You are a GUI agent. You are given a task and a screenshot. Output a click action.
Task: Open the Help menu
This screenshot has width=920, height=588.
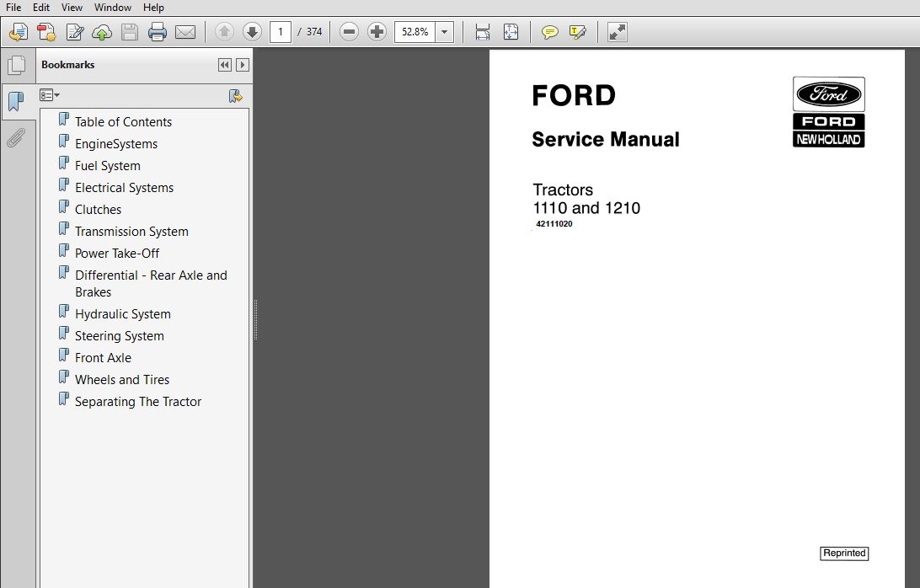click(153, 8)
